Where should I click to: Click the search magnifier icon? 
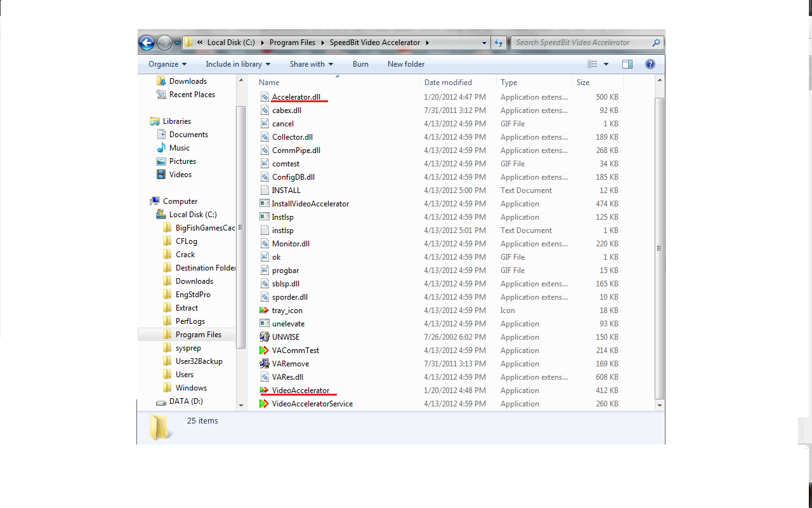(656, 43)
